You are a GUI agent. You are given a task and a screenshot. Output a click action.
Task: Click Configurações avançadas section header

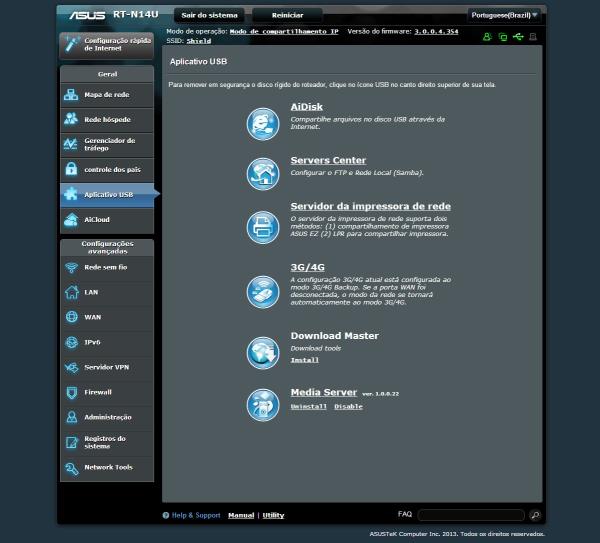(107, 248)
